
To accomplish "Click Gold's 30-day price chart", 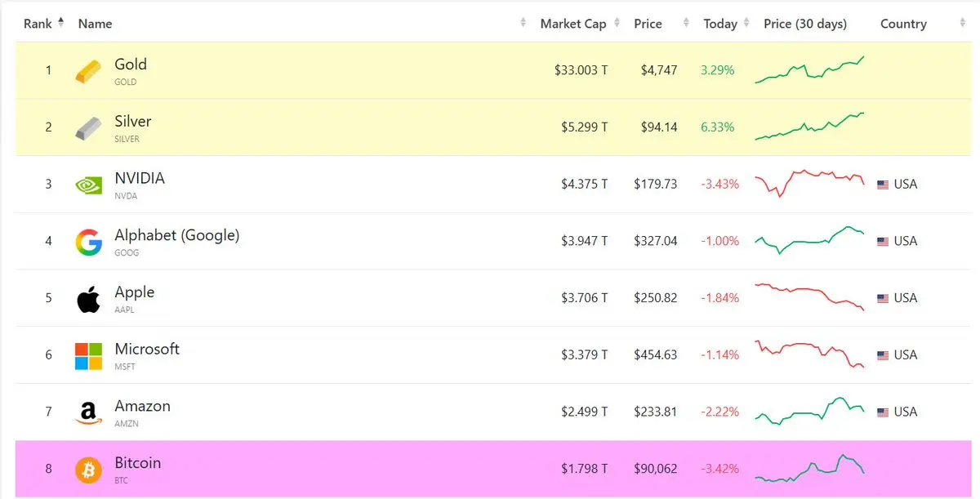I will tap(809, 70).
